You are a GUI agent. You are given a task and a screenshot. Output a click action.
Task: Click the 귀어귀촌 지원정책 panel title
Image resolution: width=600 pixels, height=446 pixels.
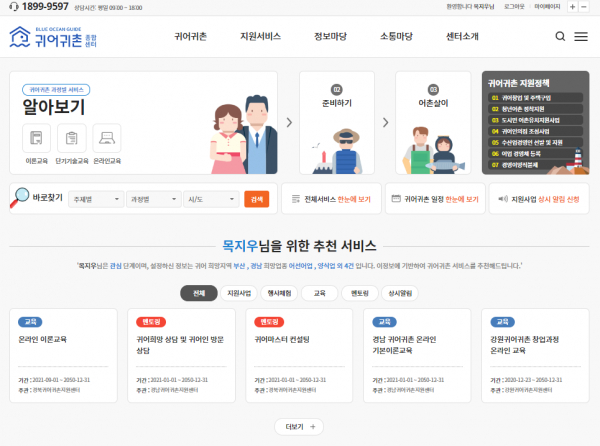tap(518, 83)
